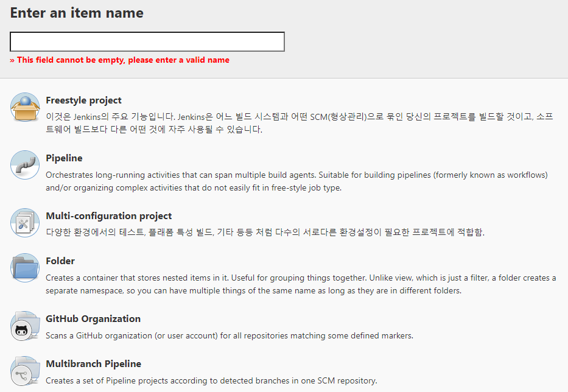This screenshot has width=568, height=392.
Task: Choose the Freestyle project title
Action: [83, 100]
